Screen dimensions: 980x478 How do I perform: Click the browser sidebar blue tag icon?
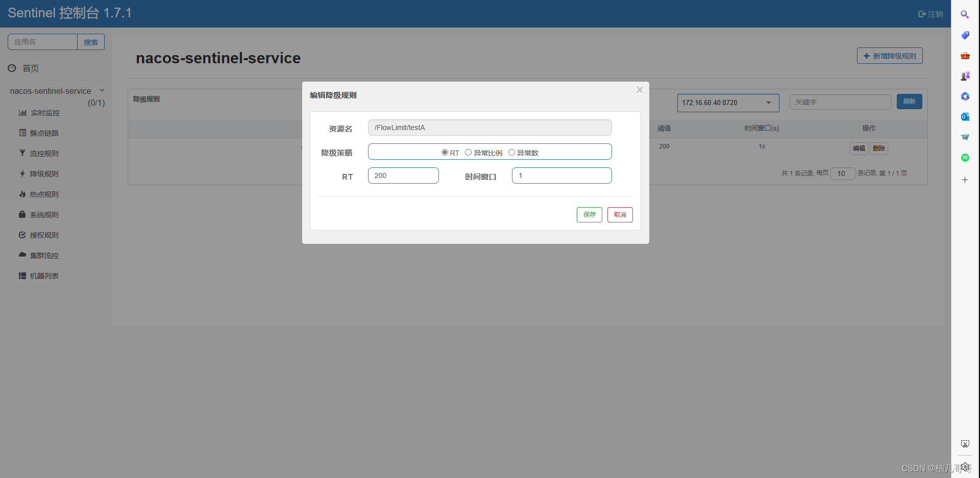click(965, 35)
